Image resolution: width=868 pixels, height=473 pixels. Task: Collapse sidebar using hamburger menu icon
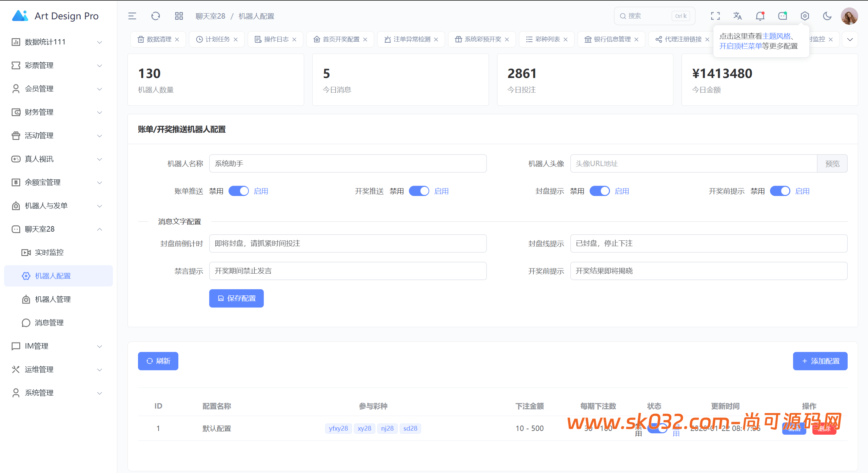coord(132,16)
